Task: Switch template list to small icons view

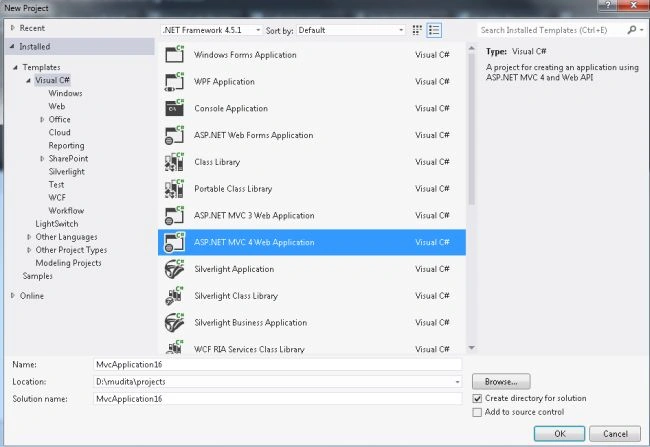Action: pyautogui.click(x=417, y=30)
